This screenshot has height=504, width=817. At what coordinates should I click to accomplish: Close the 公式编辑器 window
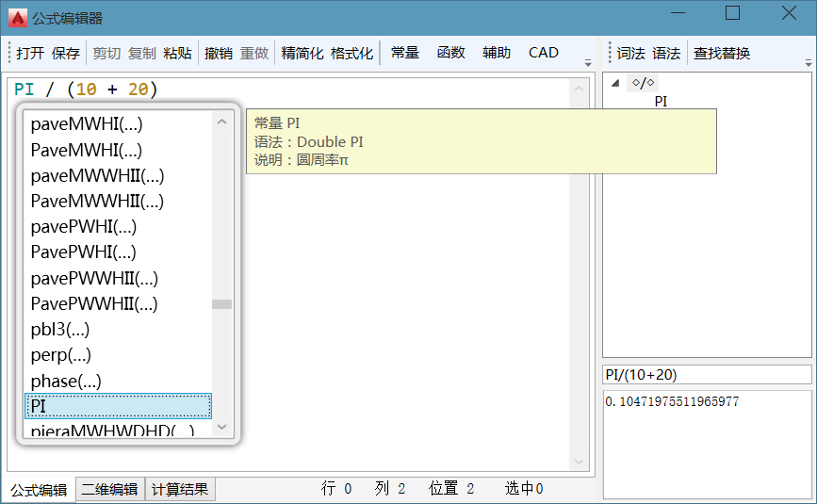pyautogui.click(x=789, y=13)
